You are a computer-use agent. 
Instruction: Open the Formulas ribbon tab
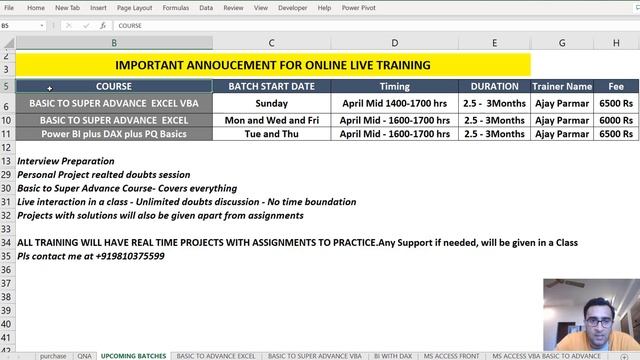[176, 8]
